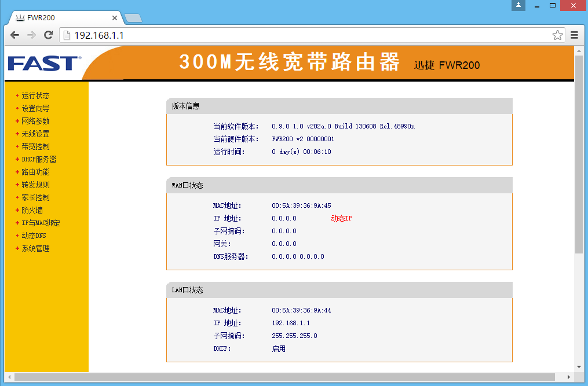Viewport: 588px width, 386px height.
Task: Open 运行状态 in the sidebar
Action: 35,95
